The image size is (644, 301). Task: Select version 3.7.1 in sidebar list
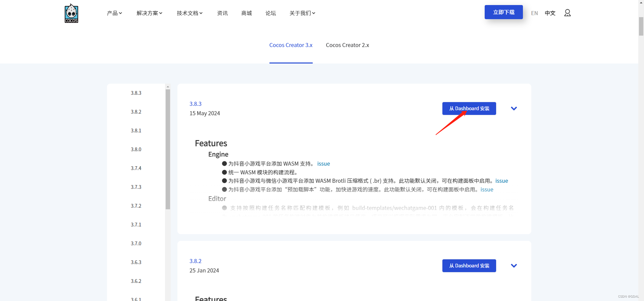(x=136, y=225)
